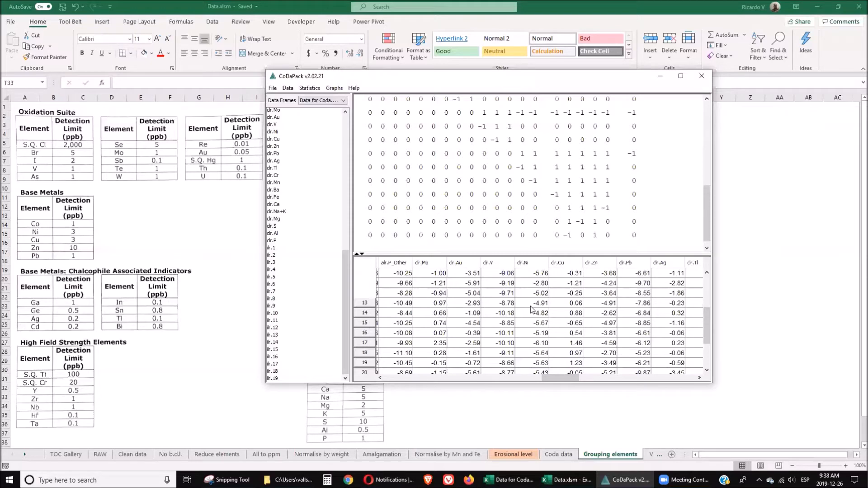
Task: Open CoDaPack Data menu
Action: pyautogui.click(x=288, y=88)
